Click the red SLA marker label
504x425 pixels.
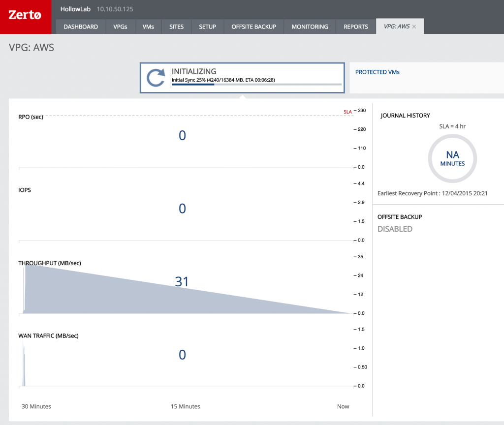(347, 112)
